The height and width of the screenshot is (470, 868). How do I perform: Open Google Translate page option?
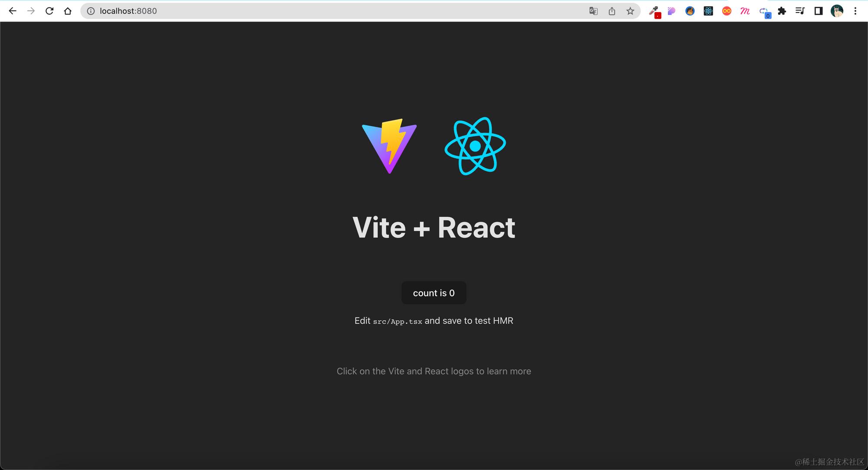point(593,11)
